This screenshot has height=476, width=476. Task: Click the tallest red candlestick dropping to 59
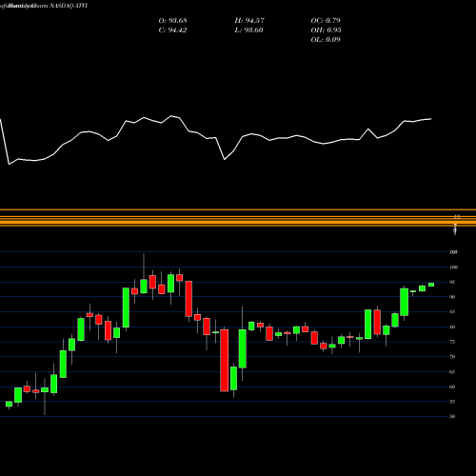pyautogui.click(x=225, y=360)
